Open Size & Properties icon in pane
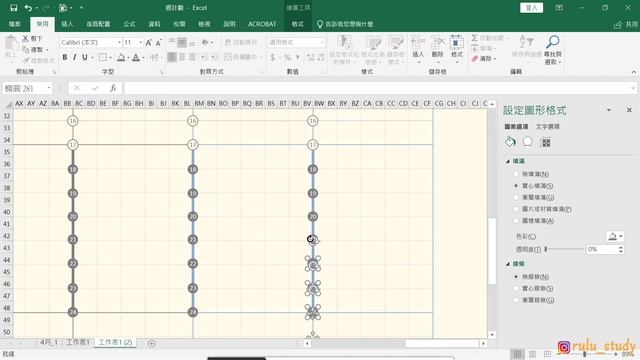640x360 pixels. click(x=545, y=142)
